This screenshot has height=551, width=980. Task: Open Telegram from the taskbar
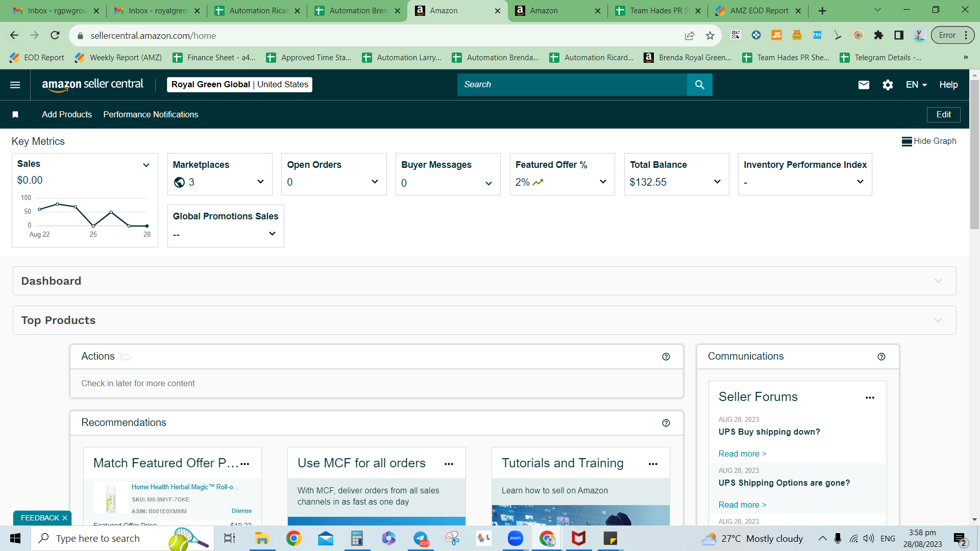click(421, 538)
